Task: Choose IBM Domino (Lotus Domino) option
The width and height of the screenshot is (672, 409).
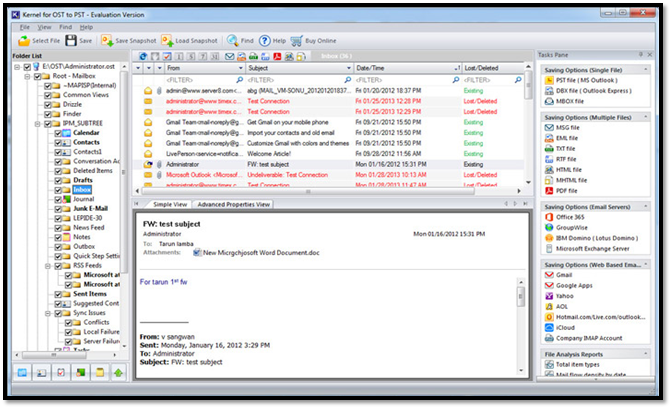Action: 591,238
